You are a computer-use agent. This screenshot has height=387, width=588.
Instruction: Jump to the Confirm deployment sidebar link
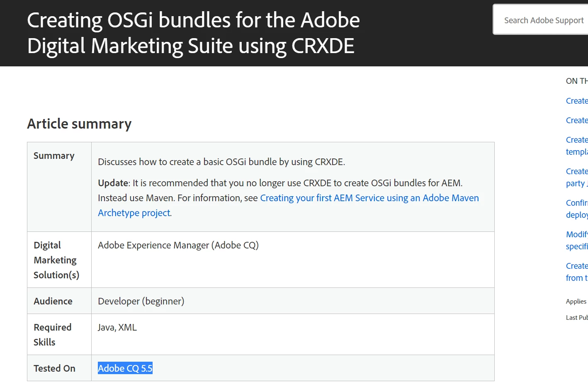(x=577, y=209)
